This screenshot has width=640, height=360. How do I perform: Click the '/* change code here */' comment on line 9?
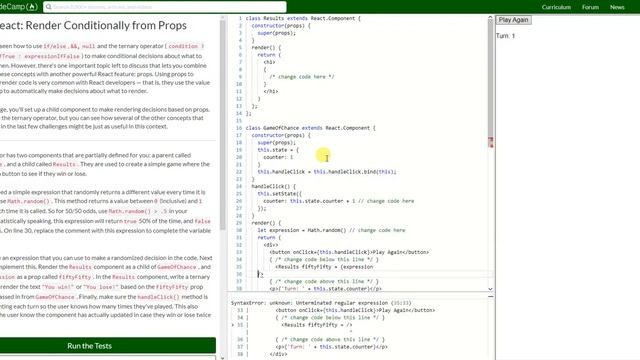302,77
